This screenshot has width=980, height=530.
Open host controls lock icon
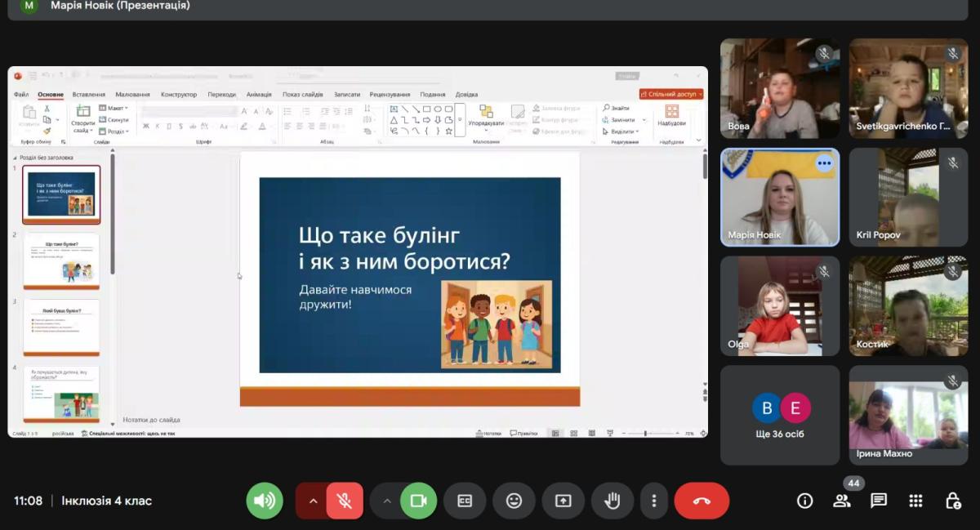952,501
